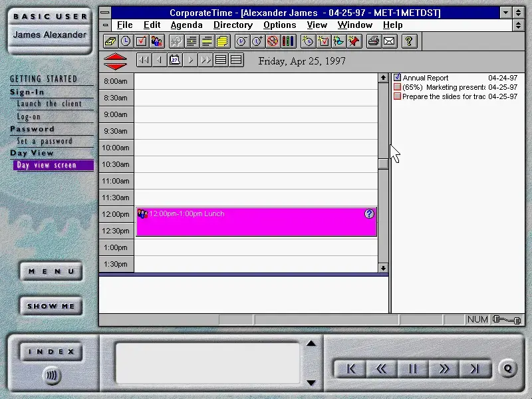This screenshot has width=532, height=399.
Task: Uncheck the Annual Report task checkbox
Action: coord(397,78)
